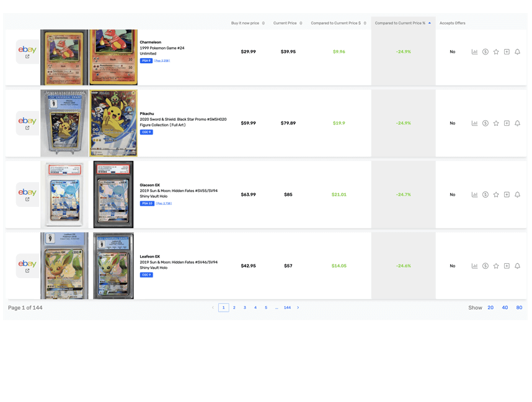This screenshot has width=532, height=402.
Task: Open Charmeleon listing via eBay logo
Action: pyautogui.click(x=27, y=52)
